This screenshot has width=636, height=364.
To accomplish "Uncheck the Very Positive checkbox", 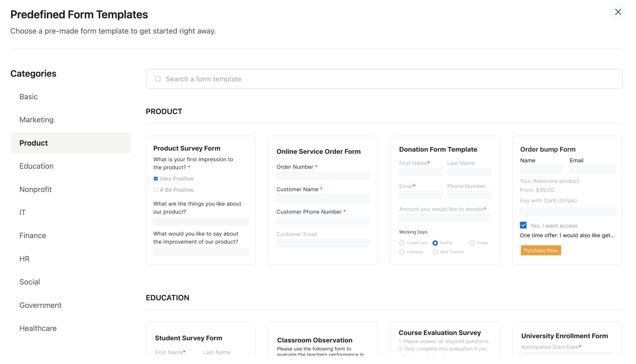I will click(155, 178).
